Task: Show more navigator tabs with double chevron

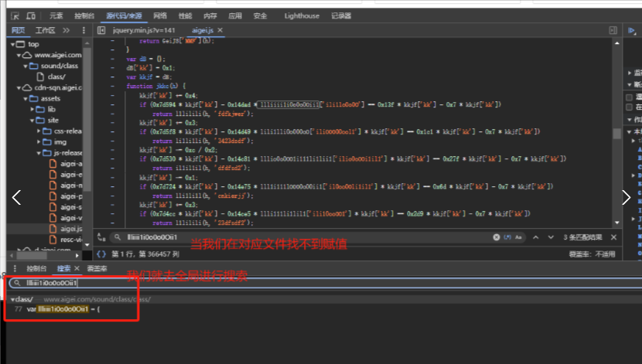Action: pos(67,30)
